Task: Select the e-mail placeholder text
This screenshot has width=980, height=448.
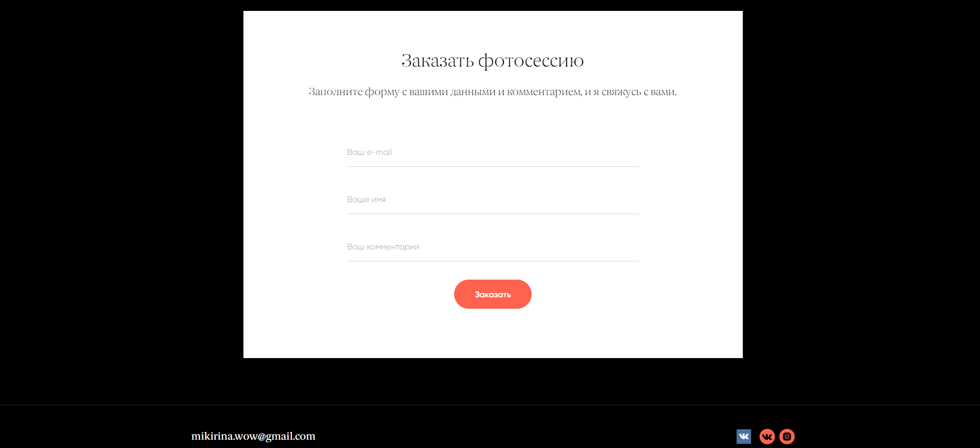Action: point(369,152)
